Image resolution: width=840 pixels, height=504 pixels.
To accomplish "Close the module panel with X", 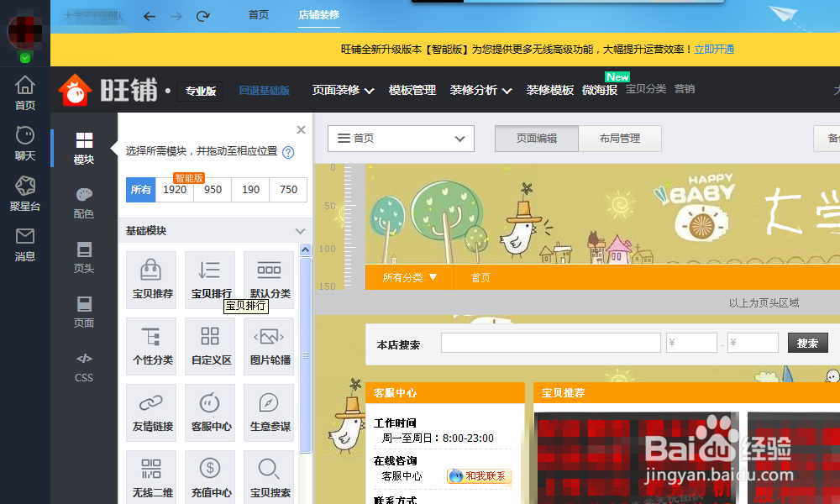I will 301,129.
